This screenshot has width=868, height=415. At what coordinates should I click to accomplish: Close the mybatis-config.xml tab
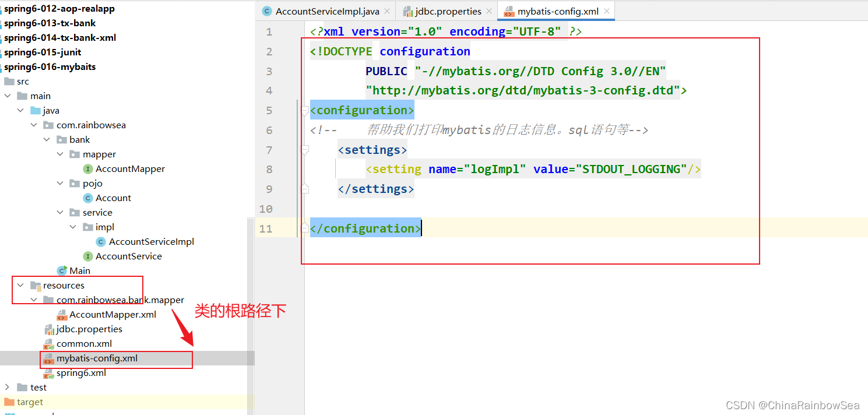[607, 12]
